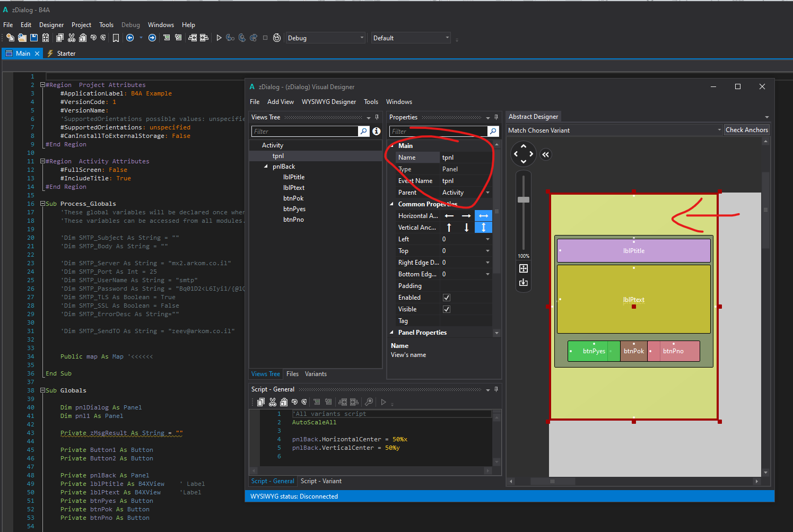Open the Match Chosen Variant dropdown
The height and width of the screenshot is (532, 793).
[x=719, y=130]
